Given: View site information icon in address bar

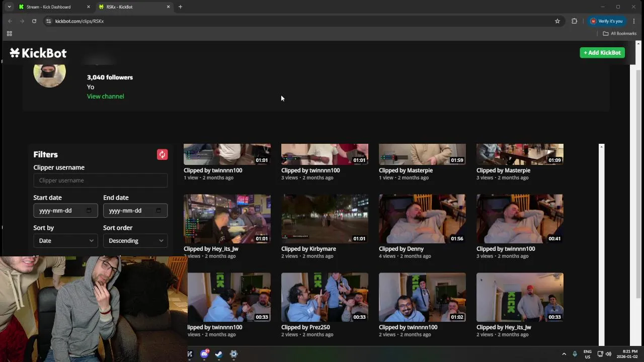Looking at the screenshot, I should [48, 21].
